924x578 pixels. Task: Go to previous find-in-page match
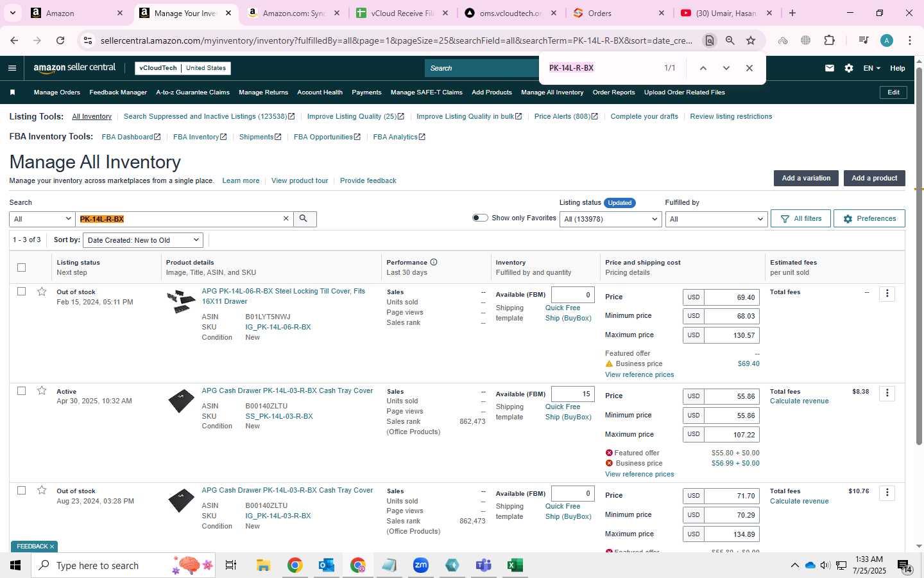(703, 68)
